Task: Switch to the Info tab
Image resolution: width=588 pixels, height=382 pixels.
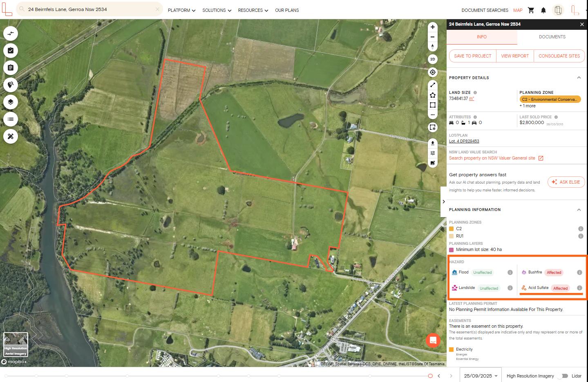Action: point(482,37)
